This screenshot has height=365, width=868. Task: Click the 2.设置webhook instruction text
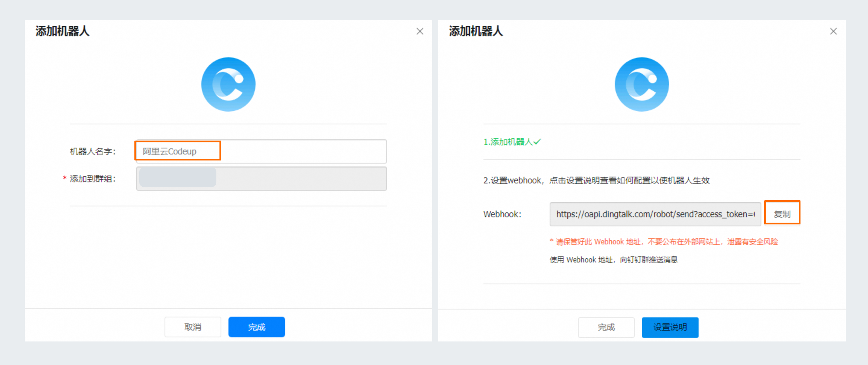pyautogui.click(x=596, y=180)
